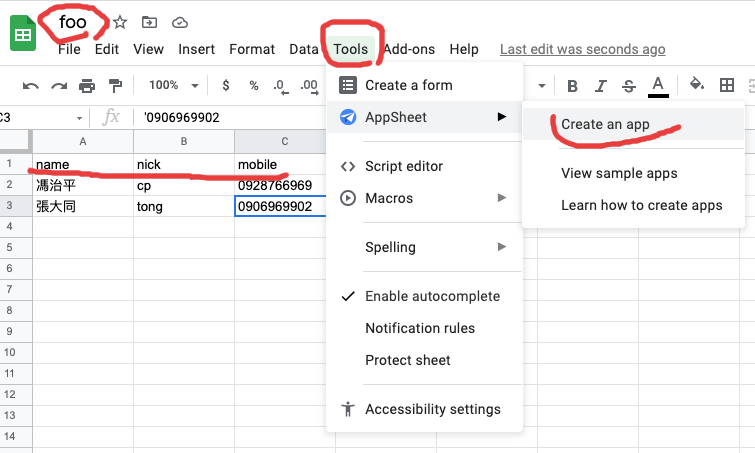This screenshot has height=453, width=755.
Task: Open the Google Sheets home icon
Action: tap(23, 34)
